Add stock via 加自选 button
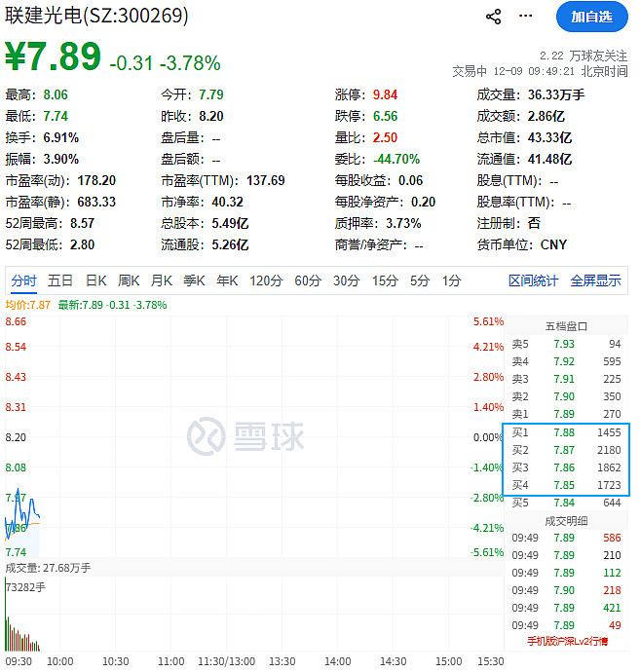 coord(591,17)
